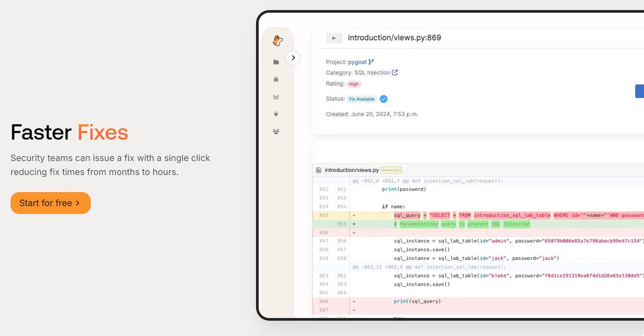Click the back arrow beside introduction/views.py:869
Screen dimensions: 644x336
click(334, 38)
